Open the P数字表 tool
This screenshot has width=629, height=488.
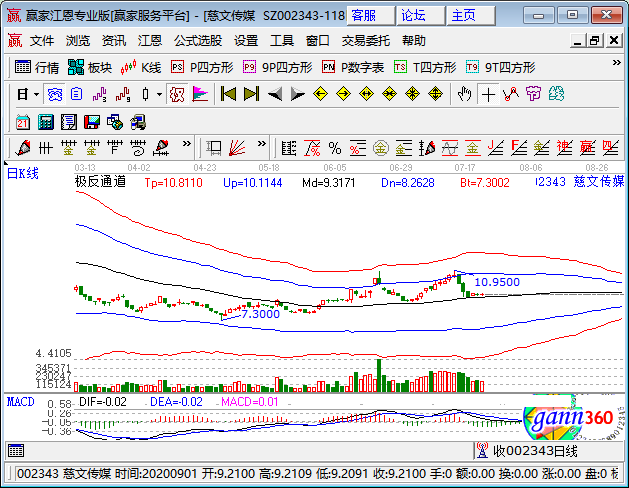coord(353,67)
